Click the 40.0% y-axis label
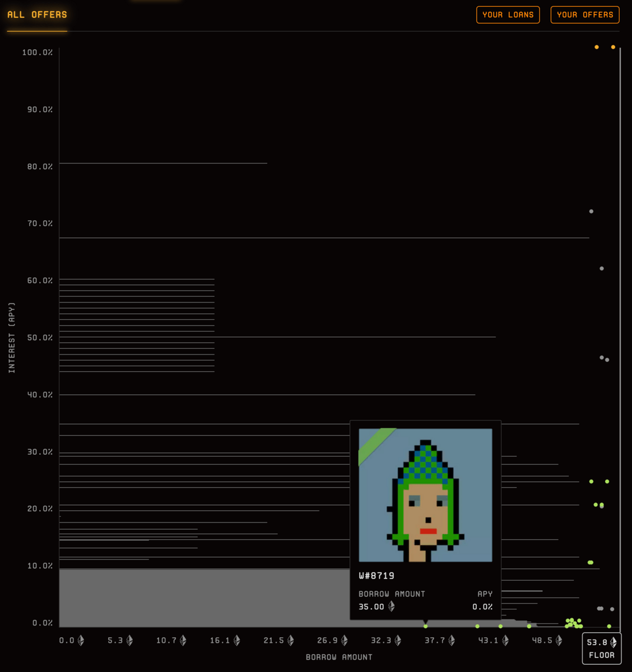 click(40, 395)
